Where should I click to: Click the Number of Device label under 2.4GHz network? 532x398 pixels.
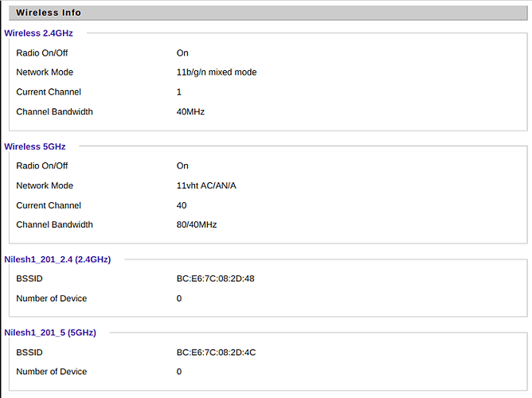coord(52,298)
